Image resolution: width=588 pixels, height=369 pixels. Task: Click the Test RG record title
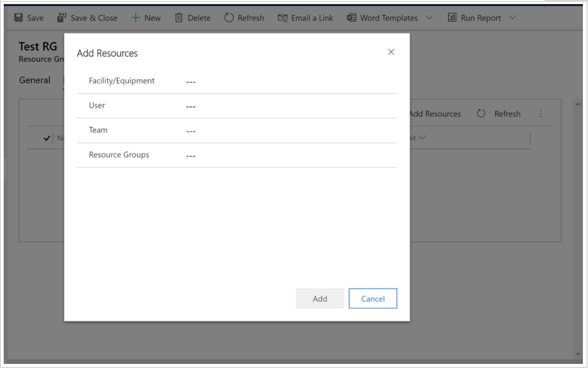point(38,46)
